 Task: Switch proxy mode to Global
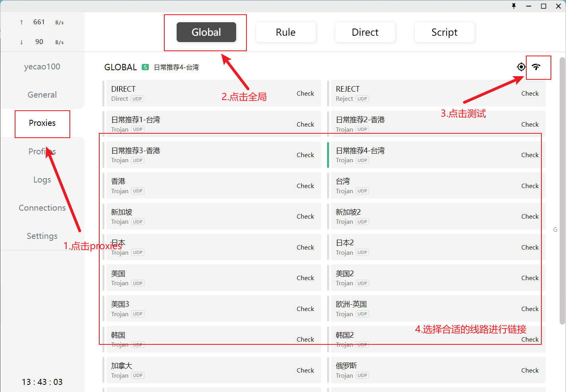[x=206, y=32]
